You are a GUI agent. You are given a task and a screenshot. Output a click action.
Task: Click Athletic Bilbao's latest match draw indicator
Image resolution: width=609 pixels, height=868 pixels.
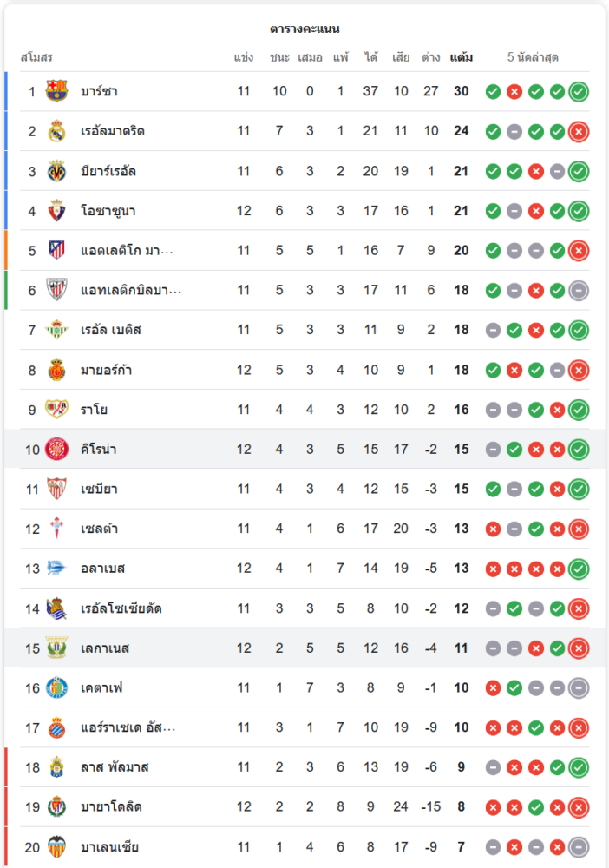(x=579, y=291)
